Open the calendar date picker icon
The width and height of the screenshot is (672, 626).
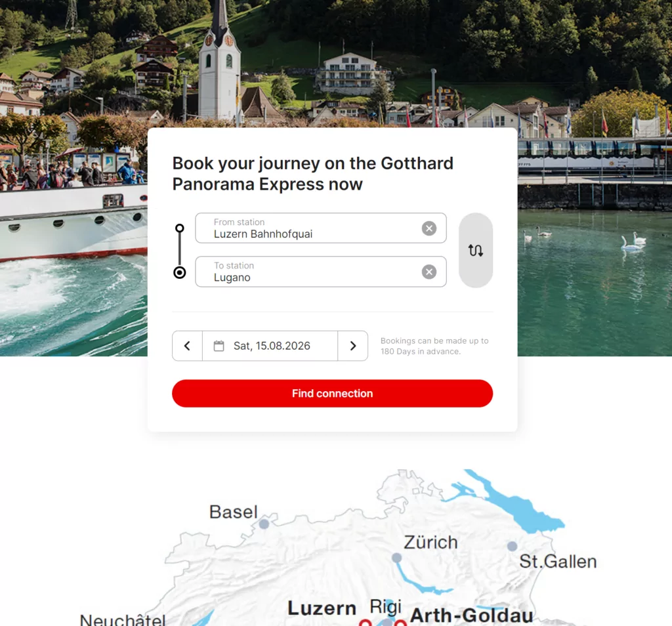pyautogui.click(x=219, y=346)
